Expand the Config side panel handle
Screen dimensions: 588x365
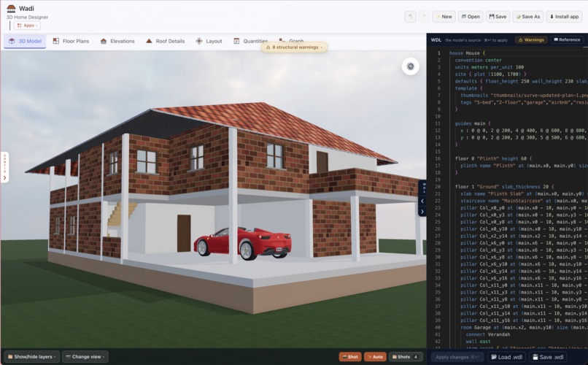[x=4, y=167]
